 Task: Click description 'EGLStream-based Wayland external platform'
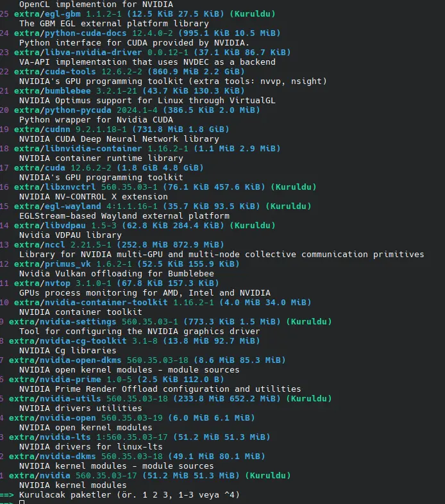pos(124,216)
